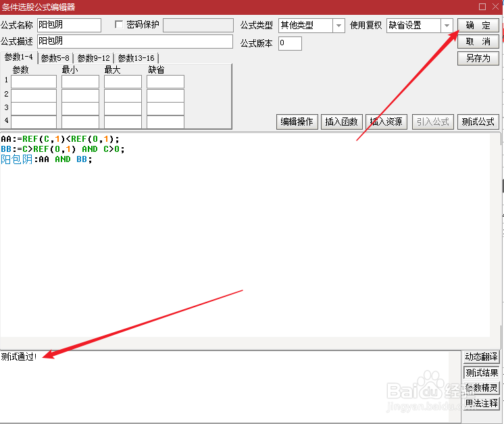The width and height of the screenshot is (504, 424).
Task: Maximize the 条件选股公式编辑器 window
Action: click(x=482, y=7)
